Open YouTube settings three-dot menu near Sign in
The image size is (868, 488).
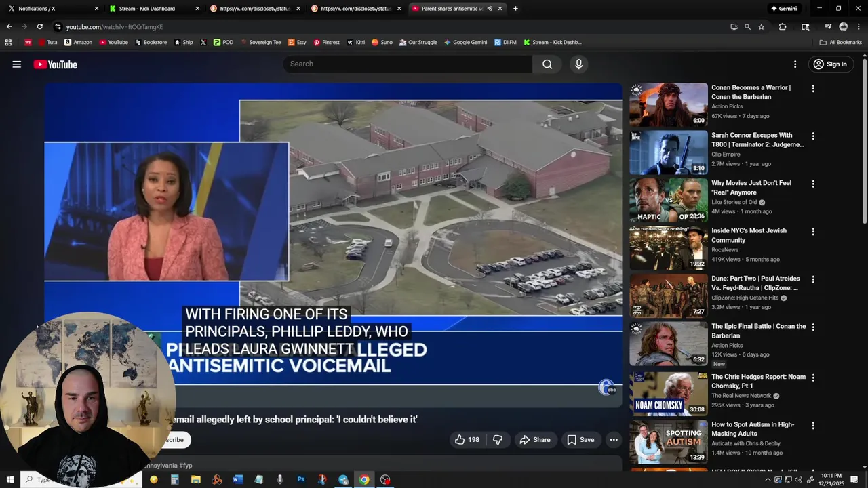795,64
